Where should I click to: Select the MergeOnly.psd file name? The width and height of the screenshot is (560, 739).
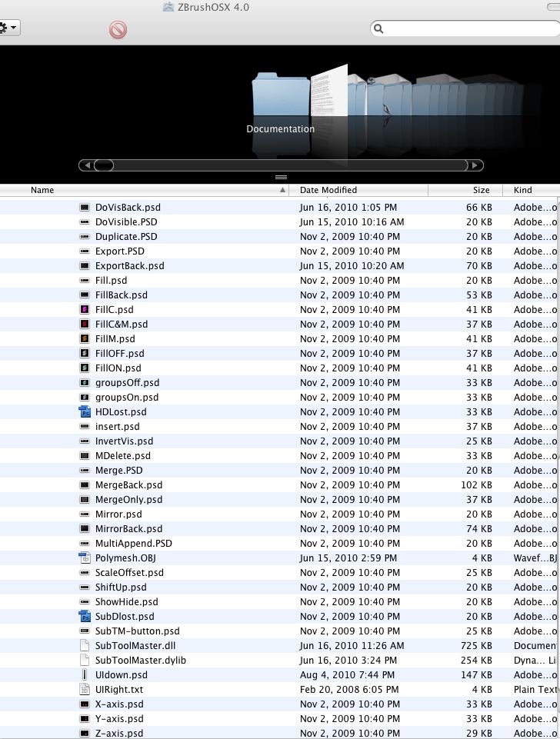coord(128,500)
